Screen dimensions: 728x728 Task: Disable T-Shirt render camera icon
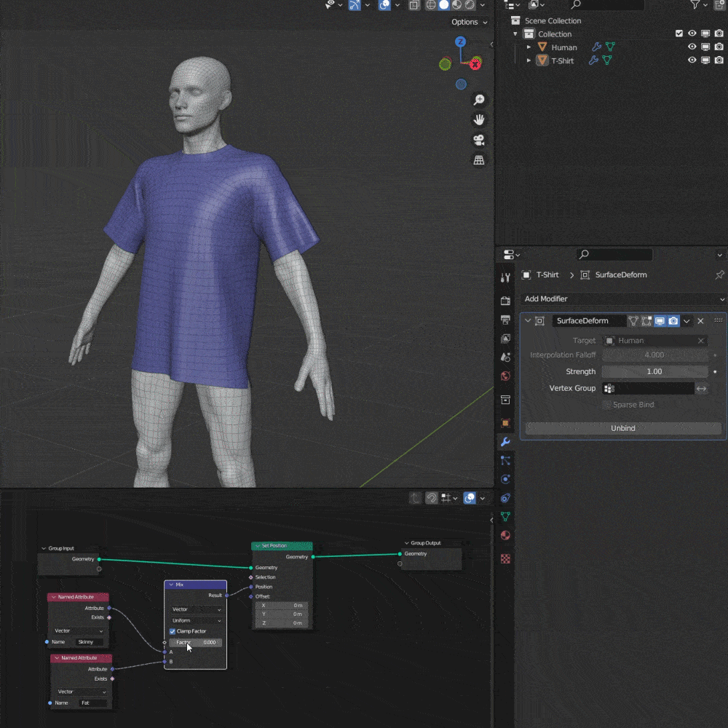point(719,60)
